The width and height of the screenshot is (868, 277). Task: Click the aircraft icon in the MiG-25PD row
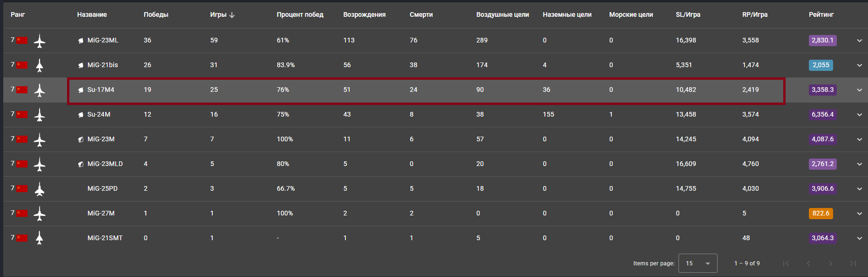coord(40,189)
